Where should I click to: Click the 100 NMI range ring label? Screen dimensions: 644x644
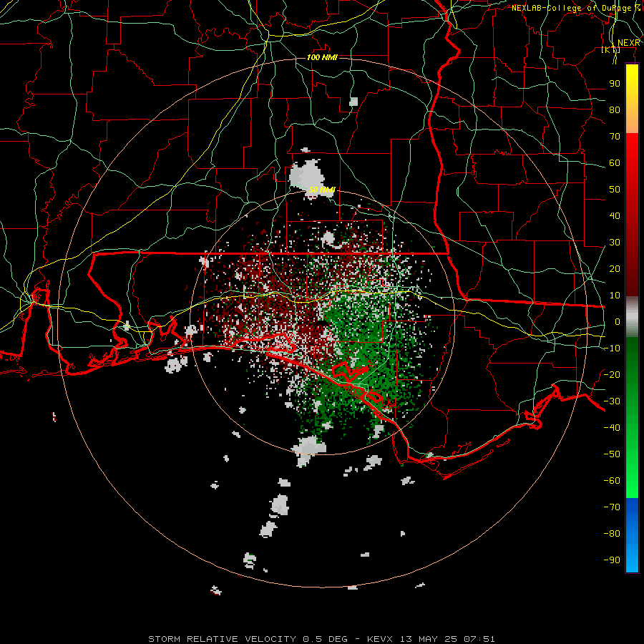(323, 57)
